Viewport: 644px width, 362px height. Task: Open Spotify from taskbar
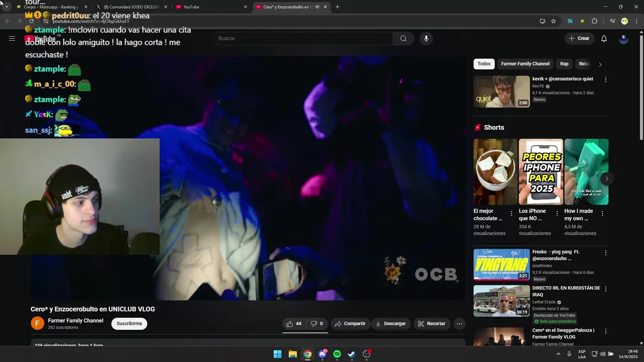click(337, 354)
